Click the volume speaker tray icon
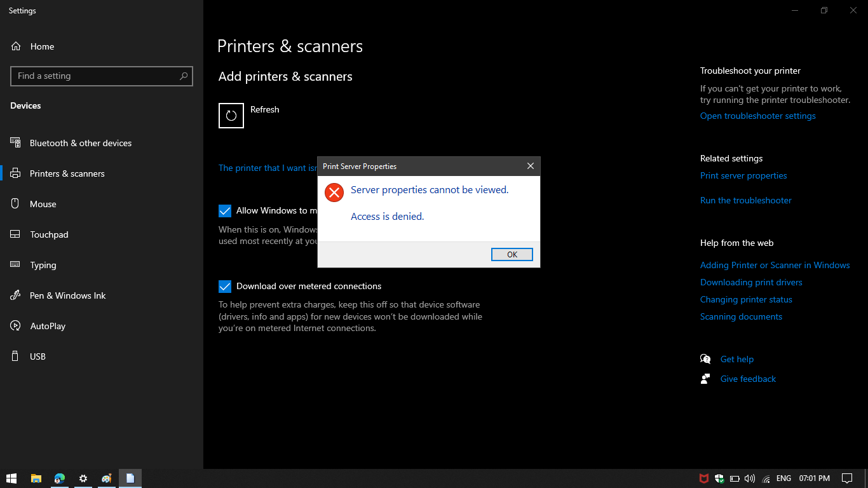 [750, 478]
